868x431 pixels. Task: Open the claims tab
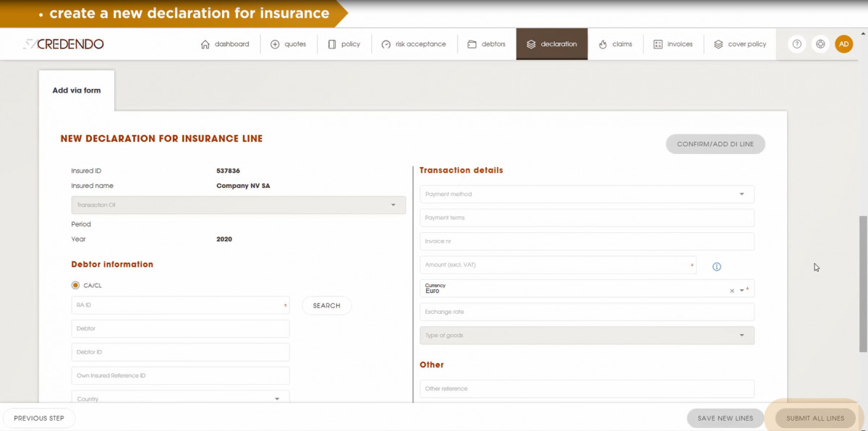coord(616,44)
